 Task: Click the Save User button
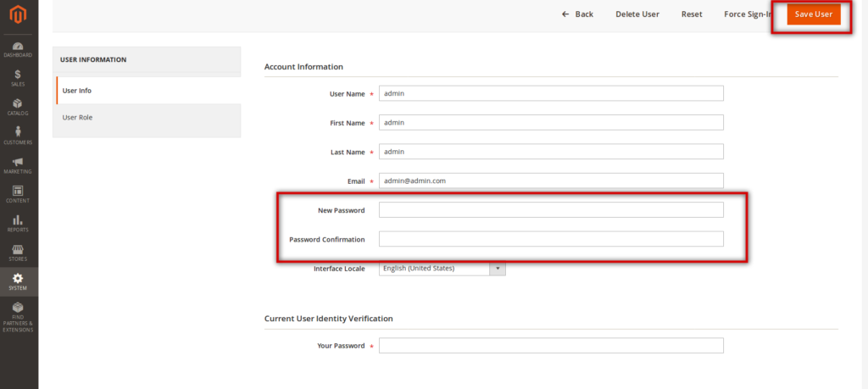(813, 14)
